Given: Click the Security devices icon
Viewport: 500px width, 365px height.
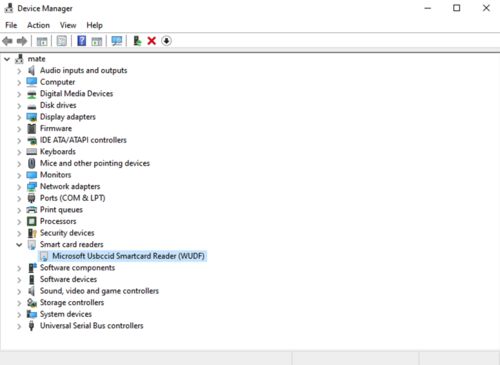Looking at the screenshot, I should tap(32, 233).
